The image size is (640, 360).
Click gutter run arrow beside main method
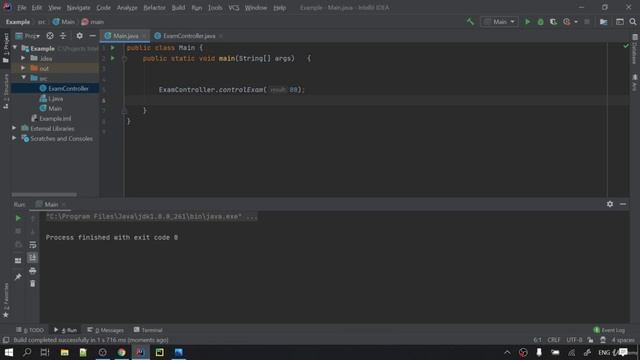pos(113,58)
